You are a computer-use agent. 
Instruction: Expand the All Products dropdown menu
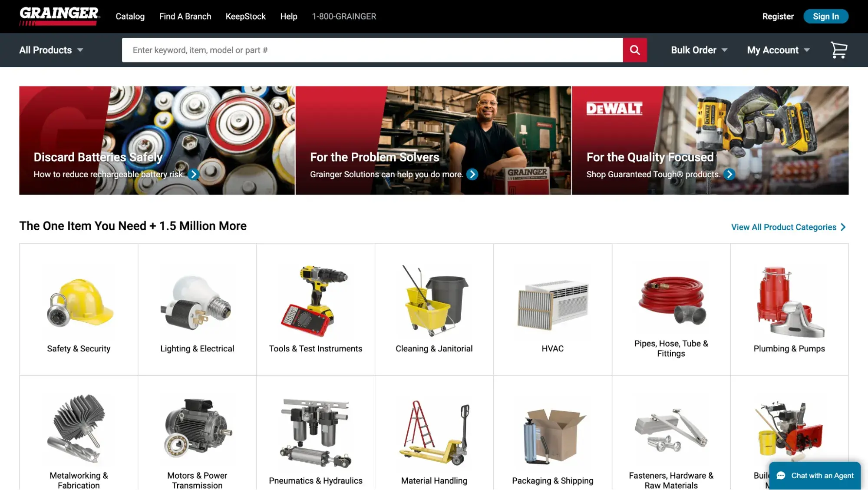(51, 50)
